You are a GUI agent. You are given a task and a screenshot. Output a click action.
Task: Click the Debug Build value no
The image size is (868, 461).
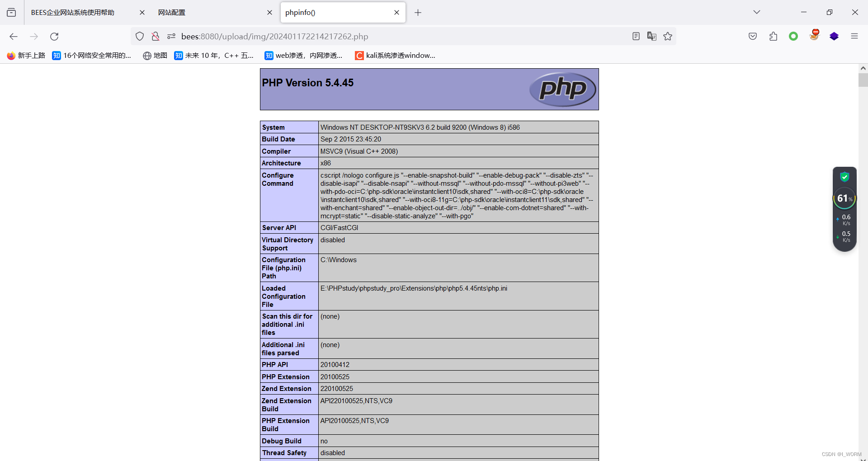(324, 441)
